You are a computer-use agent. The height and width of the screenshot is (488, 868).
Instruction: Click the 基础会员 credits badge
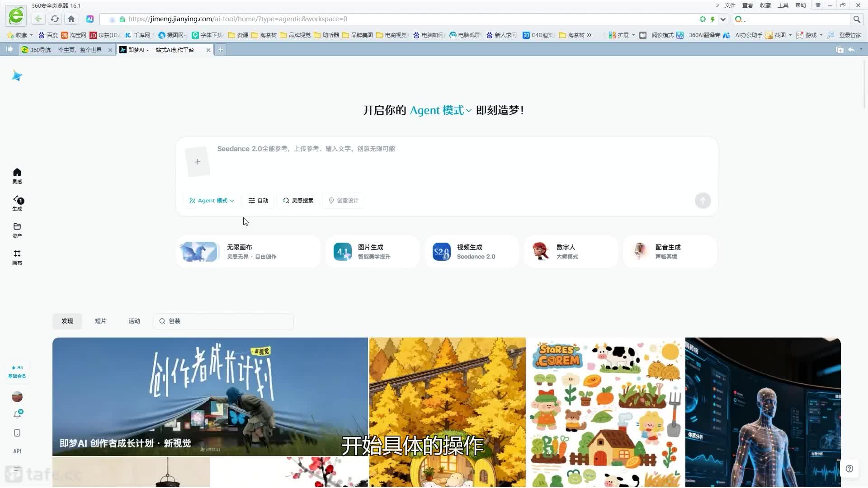[x=17, y=372]
